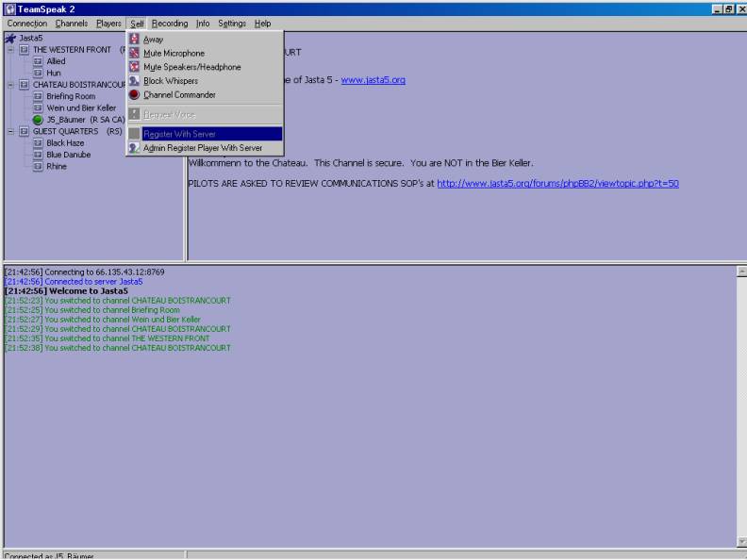The height and width of the screenshot is (560, 747).
Task: Choose Register With Server menu entry
Action: [179, 134]
